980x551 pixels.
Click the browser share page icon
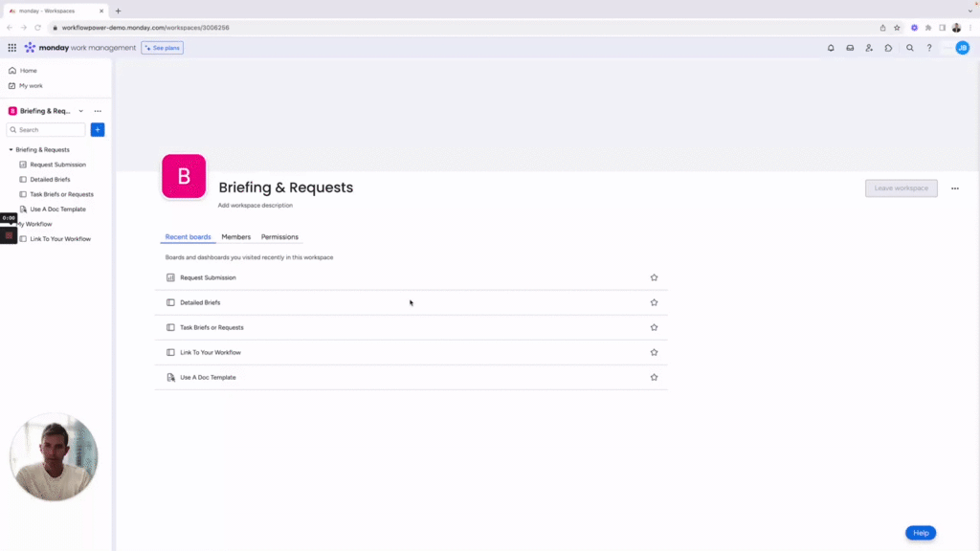882,28
